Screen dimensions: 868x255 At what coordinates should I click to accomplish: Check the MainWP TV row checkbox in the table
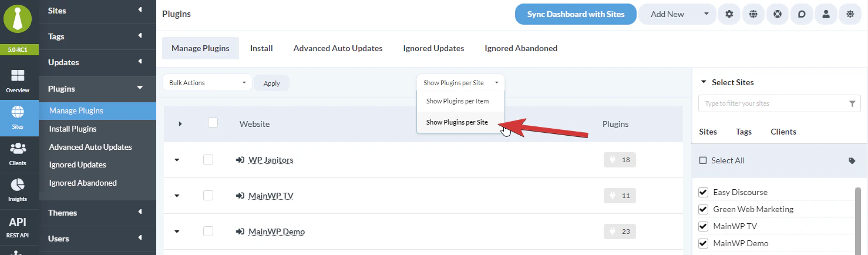click(x=208, y=195)
